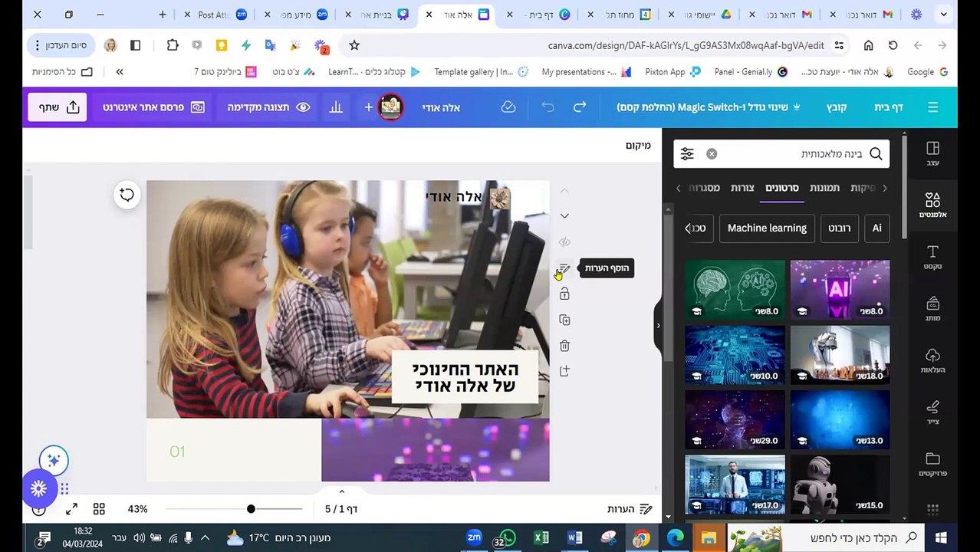This screenshot has height=552, width=980.
Task: Click the Preview (תצוגה מקדימה) button
Action: coord(268,107)
